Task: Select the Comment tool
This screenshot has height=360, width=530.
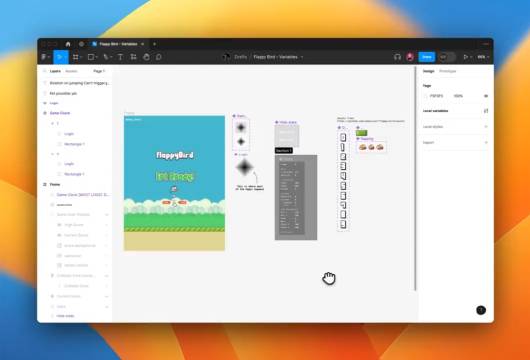Action: [159, 57]
